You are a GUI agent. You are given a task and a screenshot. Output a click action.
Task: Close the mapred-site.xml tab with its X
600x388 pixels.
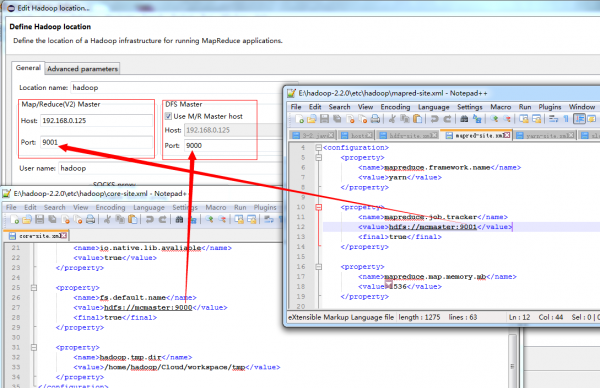[507, 135]
